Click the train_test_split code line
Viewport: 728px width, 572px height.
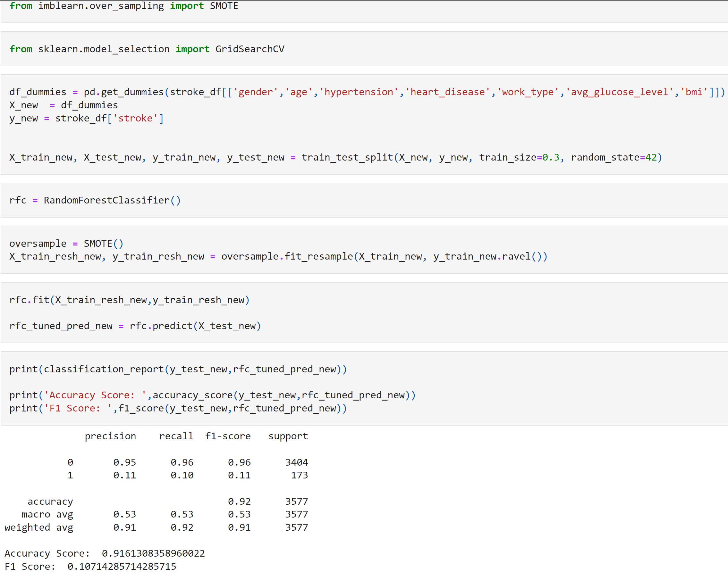coord(335,157)
